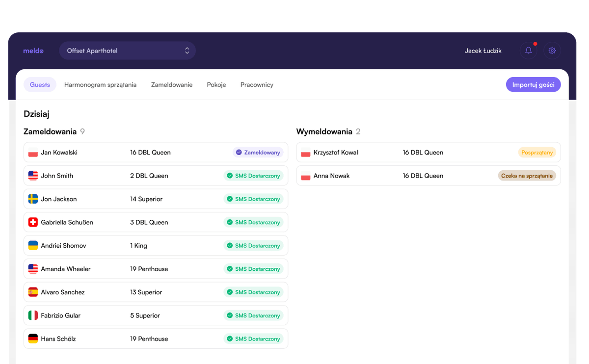The height and width of the screenshot is (364, 589).
Task: Click the Ukrainian flag next to Andriei Shomov
Action: click(32, 245)
